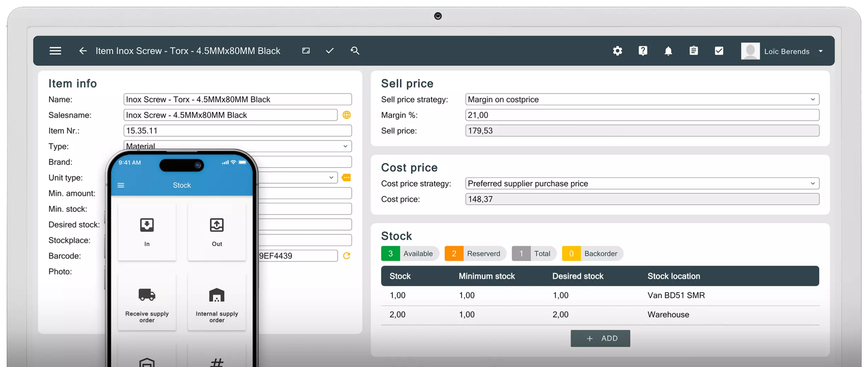Image resolution: width=868 pixels, height=367 pixels.
Task: Tap Receive supply order on phone
Action: [x=147, y=302]
